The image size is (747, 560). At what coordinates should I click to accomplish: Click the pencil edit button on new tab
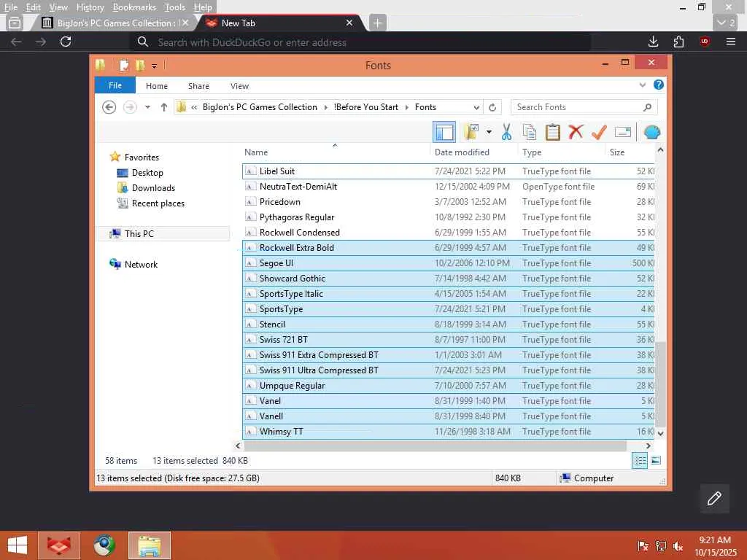714,499
